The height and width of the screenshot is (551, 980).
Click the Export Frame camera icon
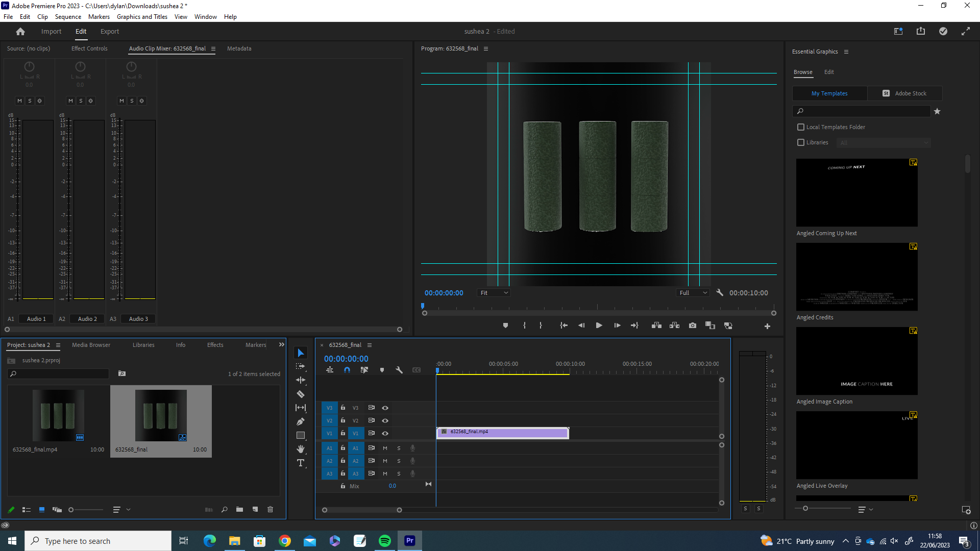click(693, 325)
